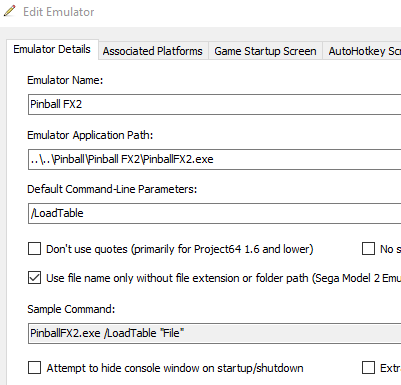The width and height of the screenshot is (401, 385).
Task: Open the Associated Platforms tab
Action: tap(153, 51)
